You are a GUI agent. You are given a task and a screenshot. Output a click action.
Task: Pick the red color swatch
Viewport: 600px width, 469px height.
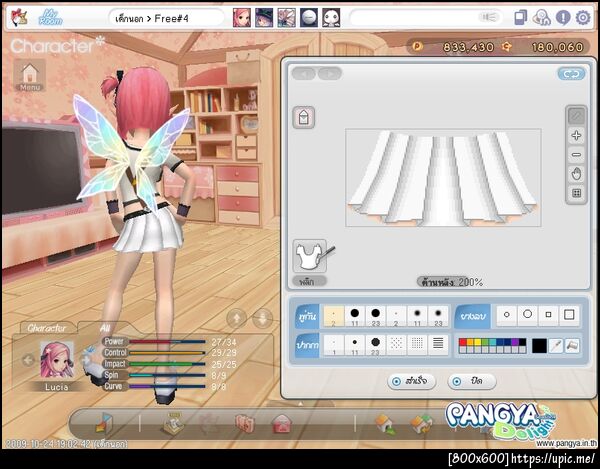(463, 342)
